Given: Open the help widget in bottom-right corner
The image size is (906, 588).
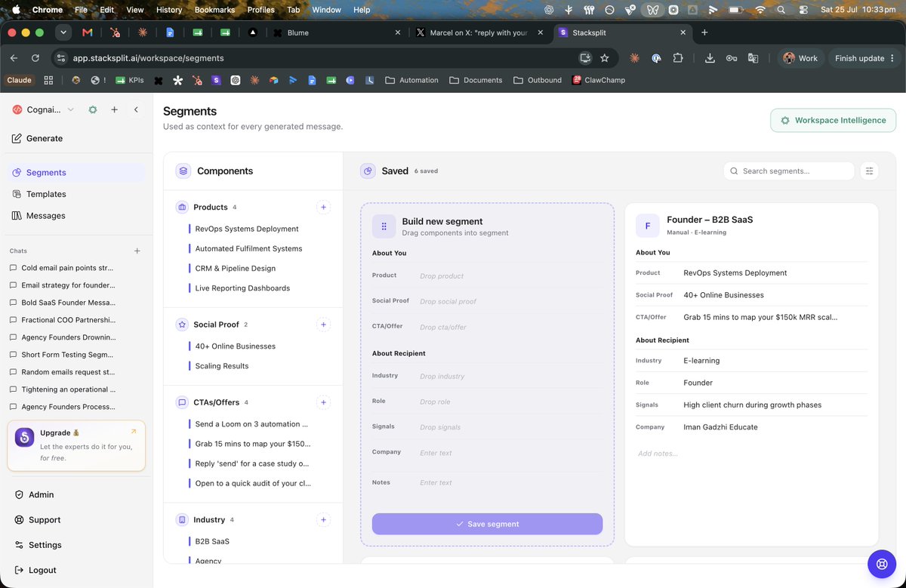Looking at the screenshot, I should pos(881,563).
